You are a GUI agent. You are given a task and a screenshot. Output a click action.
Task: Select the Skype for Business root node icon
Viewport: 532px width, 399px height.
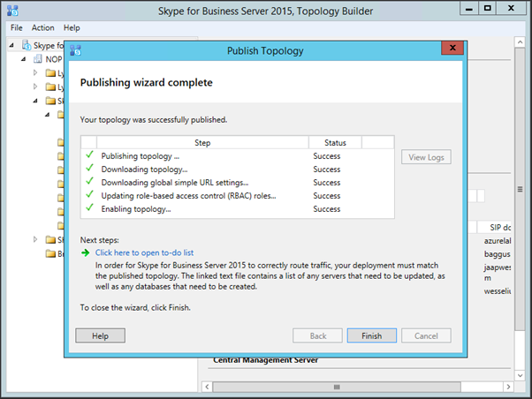coord(25,45)
